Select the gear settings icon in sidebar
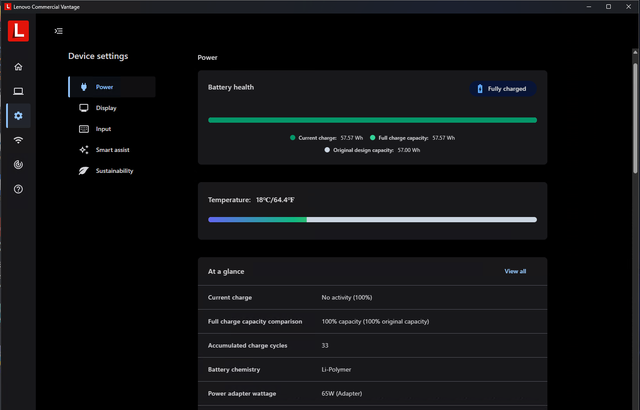The image size is (640, 410). click(x=18, y=116)
